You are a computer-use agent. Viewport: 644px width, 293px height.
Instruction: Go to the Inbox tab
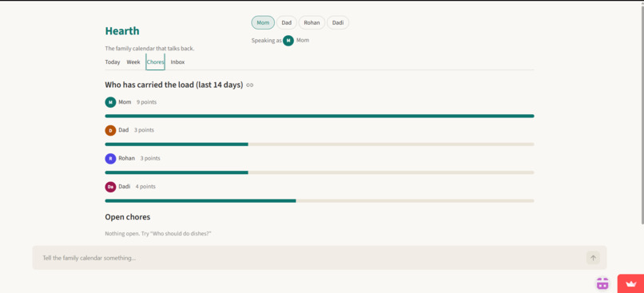click(177, 62)
